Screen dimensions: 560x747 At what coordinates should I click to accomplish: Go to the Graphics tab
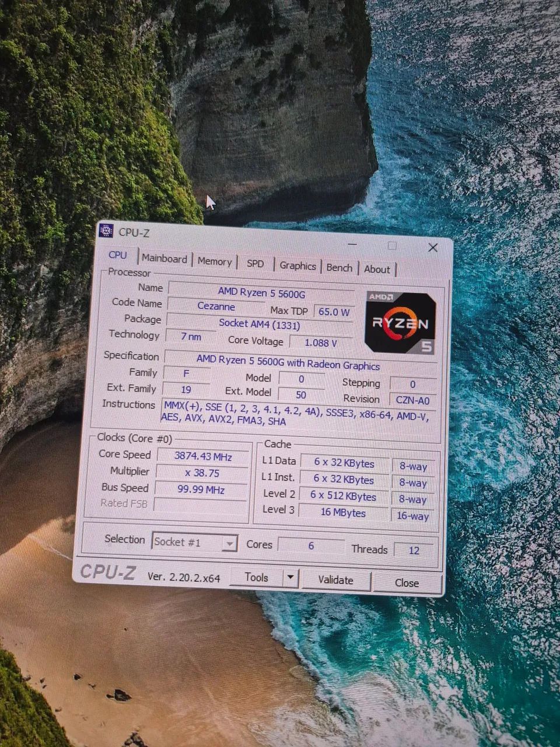point(297,266)
